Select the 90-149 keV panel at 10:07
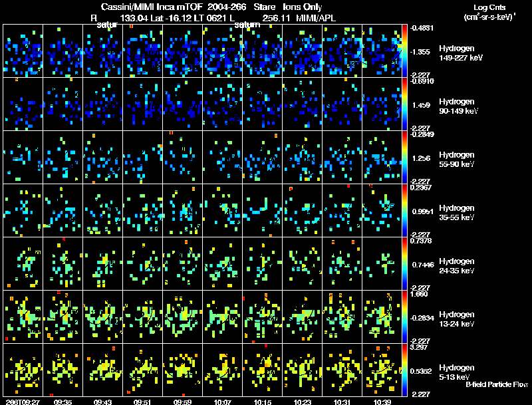532x405 pixels. click(x=223, y=104)
